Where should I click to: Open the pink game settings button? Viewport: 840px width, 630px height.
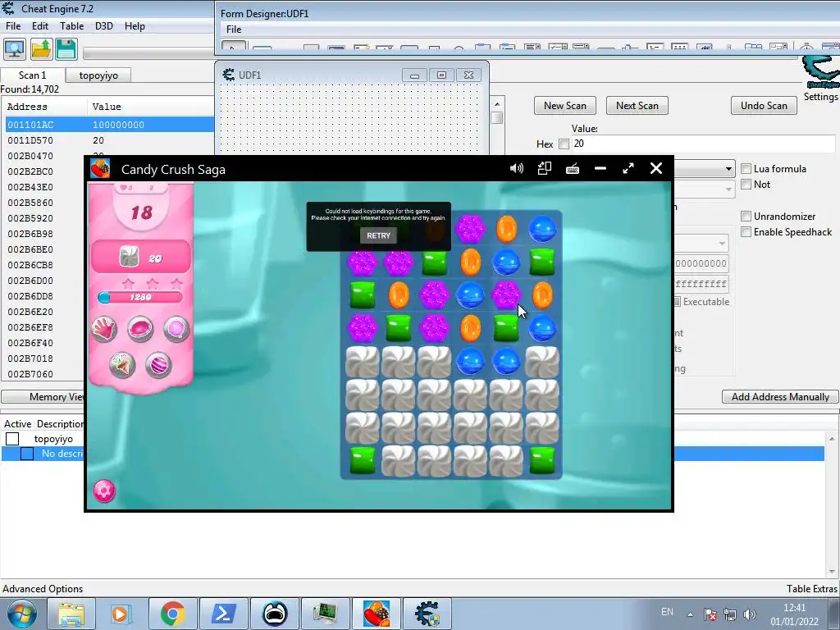click(104, 491)
